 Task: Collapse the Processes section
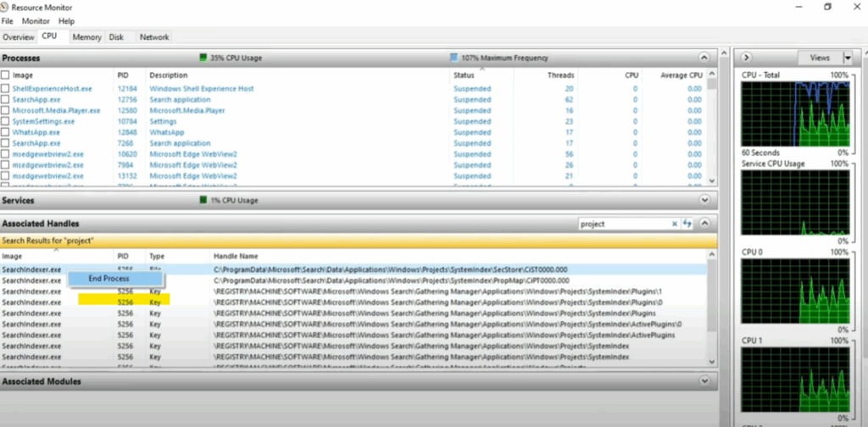pos(704,58)
